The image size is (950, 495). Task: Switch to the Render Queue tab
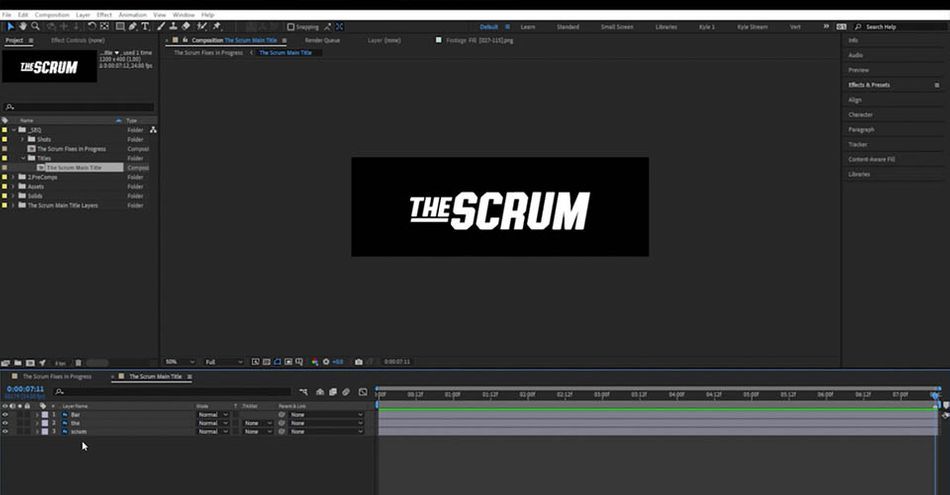pyautogui.click(x=322, y=41)
